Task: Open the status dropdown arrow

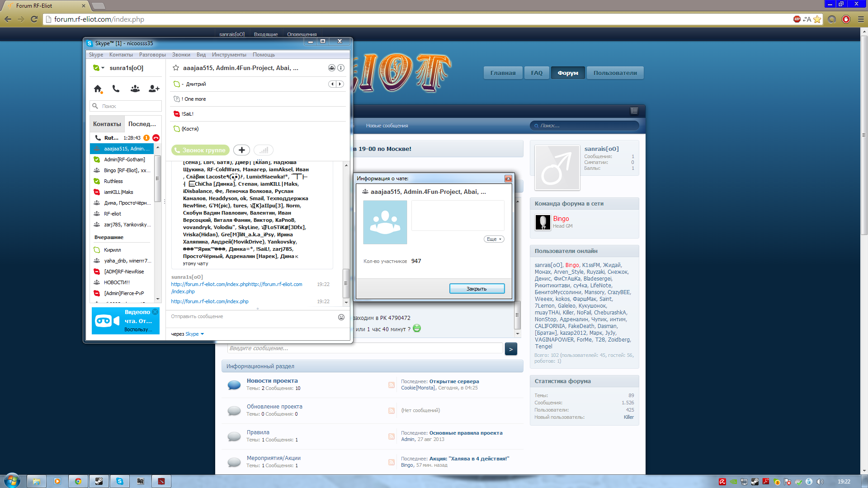Action: [103, 68]
